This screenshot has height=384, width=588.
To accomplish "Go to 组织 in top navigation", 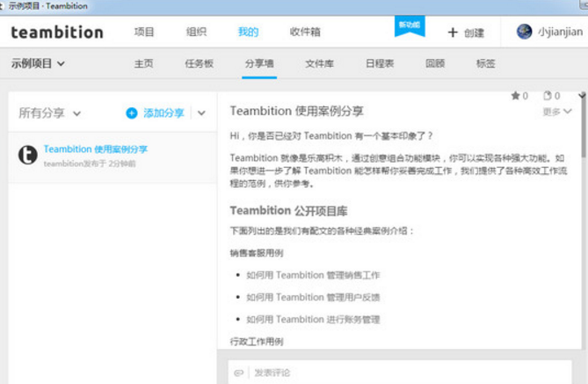I will tap(196, 32).
